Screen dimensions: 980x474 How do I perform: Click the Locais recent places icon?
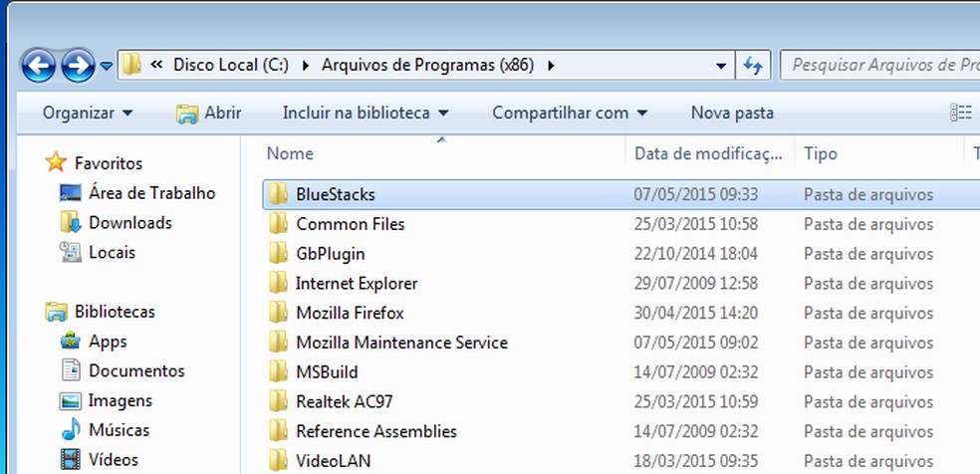71,252
